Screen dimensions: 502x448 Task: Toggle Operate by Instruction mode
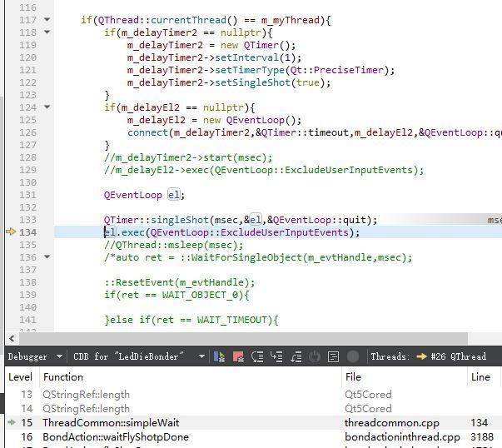[x=334, y=356]
